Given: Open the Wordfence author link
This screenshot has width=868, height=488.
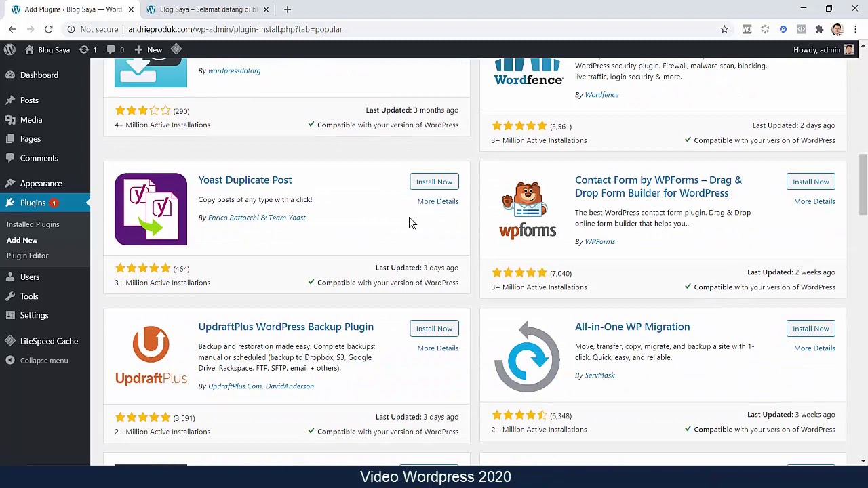Looking at the screenshot, I should [x=601, y=95].
